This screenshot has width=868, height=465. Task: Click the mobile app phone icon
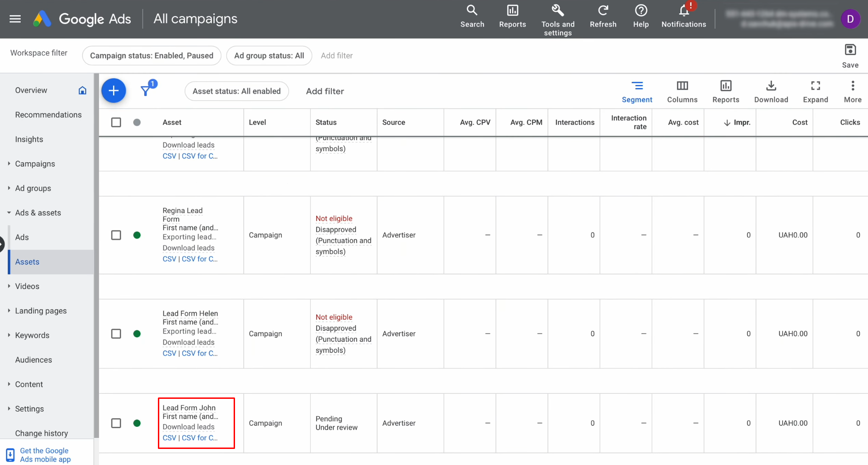click(10, 455)
